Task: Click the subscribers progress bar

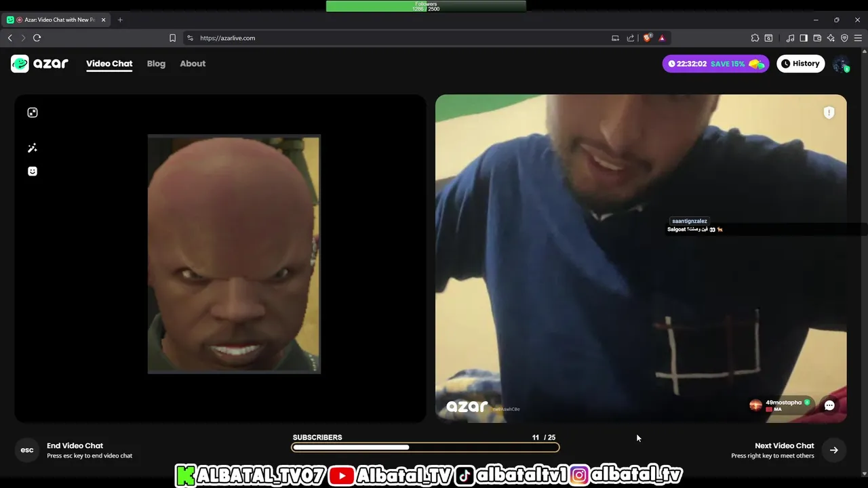Action: (x=425, y=447)
